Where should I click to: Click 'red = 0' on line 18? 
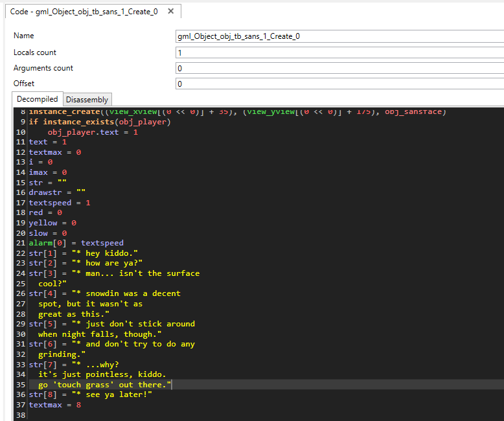pos(45,212)
